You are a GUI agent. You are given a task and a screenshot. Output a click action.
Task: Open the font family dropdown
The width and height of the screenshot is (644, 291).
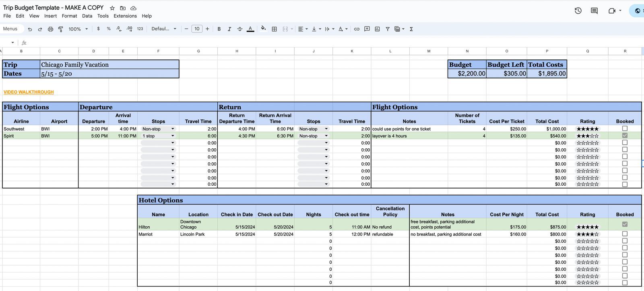164,29
